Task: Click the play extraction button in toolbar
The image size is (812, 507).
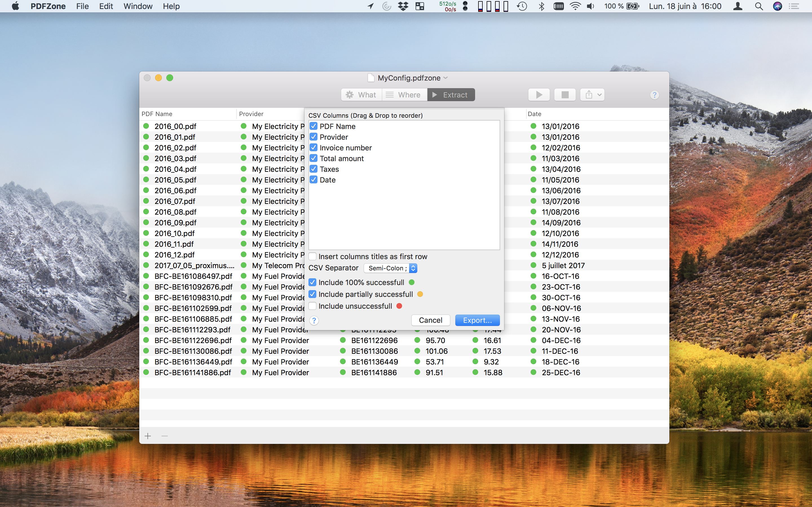Action: 539,95
